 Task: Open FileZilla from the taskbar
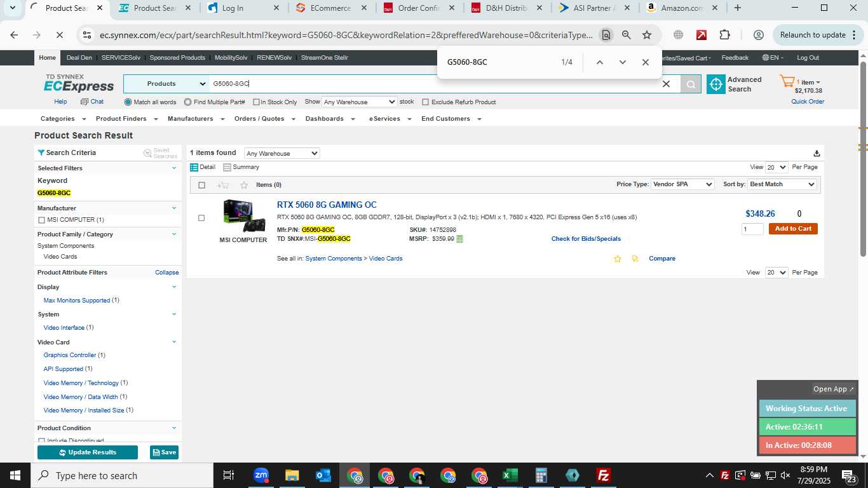pos(603,475)
